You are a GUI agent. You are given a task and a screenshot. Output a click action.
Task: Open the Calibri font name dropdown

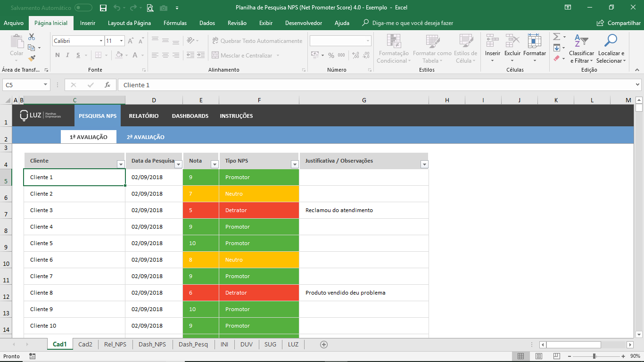tap(101, 41)
